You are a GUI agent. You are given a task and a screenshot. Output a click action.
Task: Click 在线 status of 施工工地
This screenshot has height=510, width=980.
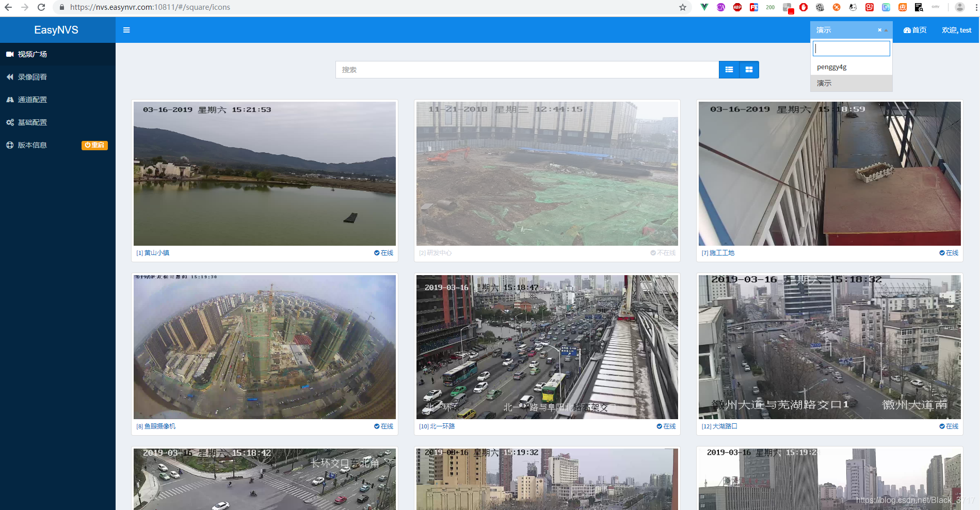(949, 253)
